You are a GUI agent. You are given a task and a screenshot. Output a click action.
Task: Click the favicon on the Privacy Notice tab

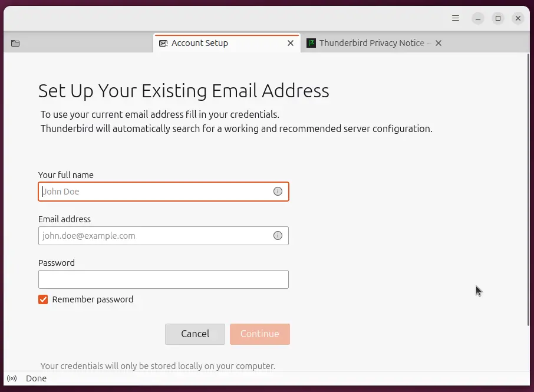pos(310,42)
